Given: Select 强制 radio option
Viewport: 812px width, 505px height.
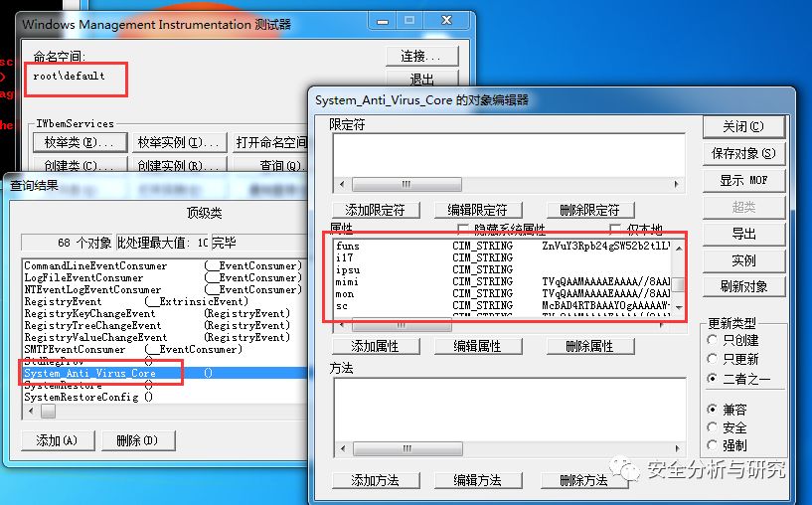Looking at the screenshot, I should point(713,445).
